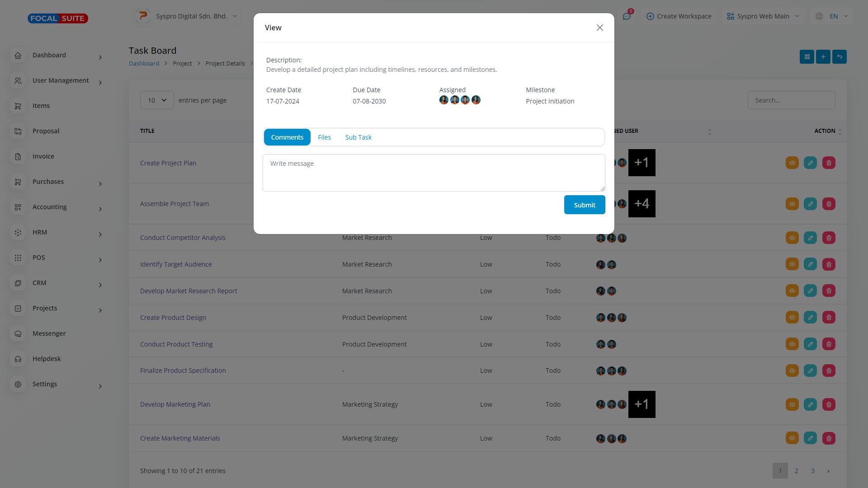The width and height of the screenshot is (868, 488).
Task: Click the Messenger sidebar icon
Action: [18, 333]
